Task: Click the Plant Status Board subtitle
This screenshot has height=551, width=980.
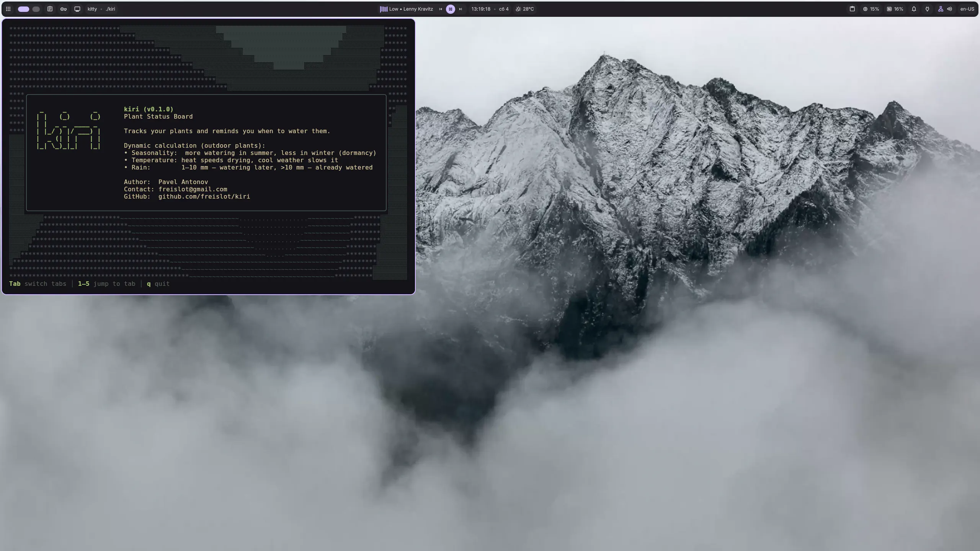Action: 158,116
